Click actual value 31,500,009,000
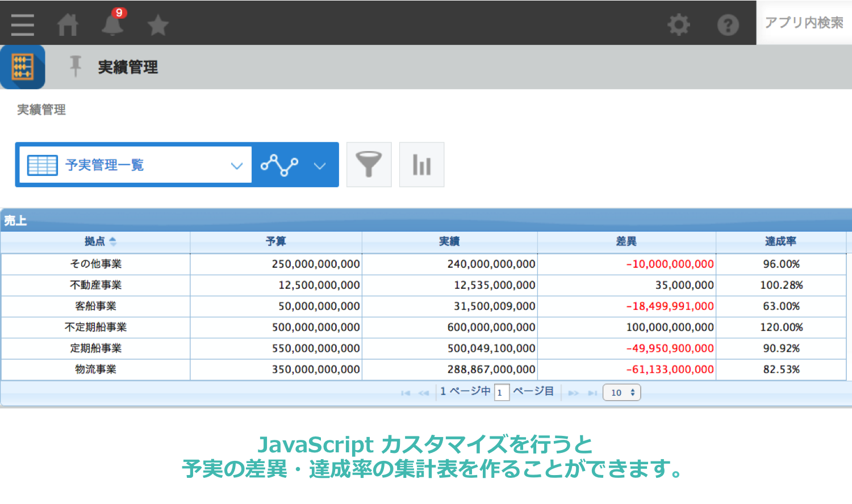This screenshot has width=852, height=504. 495,306
